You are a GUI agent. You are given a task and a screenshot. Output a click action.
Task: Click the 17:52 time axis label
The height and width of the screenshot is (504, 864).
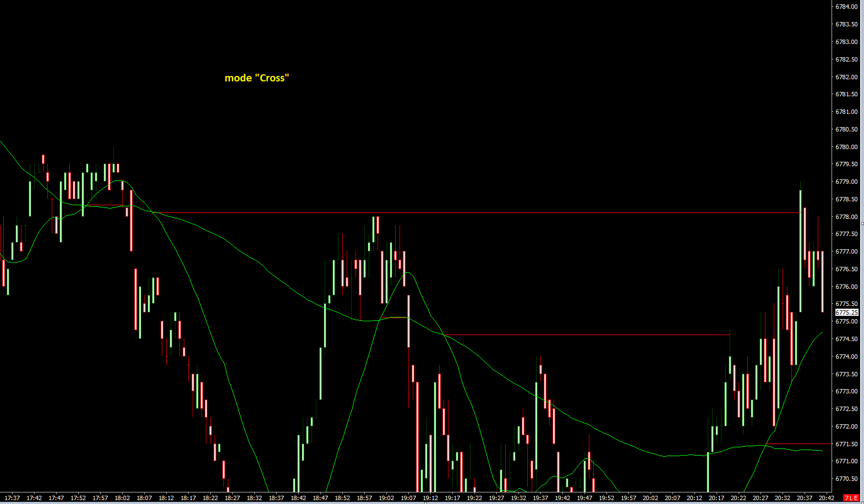click(x=78, y=498)
